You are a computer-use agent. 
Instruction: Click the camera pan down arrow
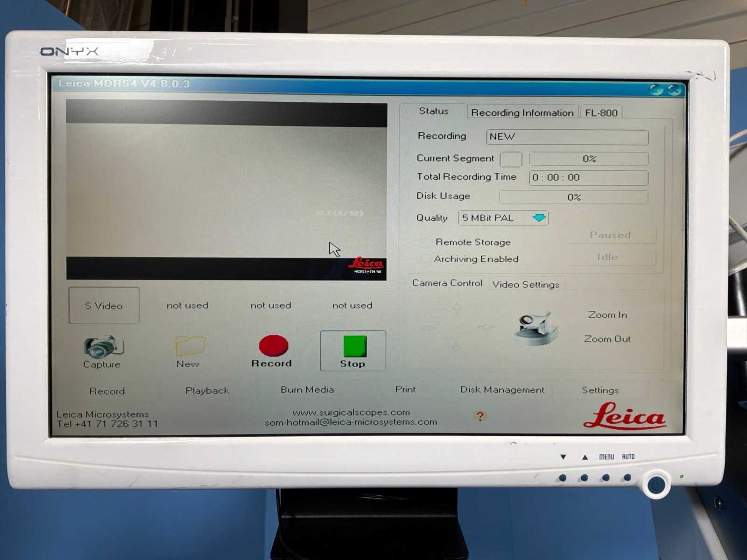pos(456,346)
